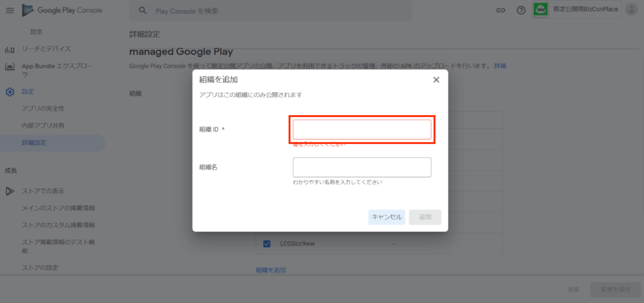Open the help question mark icon
This screenshot has height=303, width=644.
click(521, 11)
